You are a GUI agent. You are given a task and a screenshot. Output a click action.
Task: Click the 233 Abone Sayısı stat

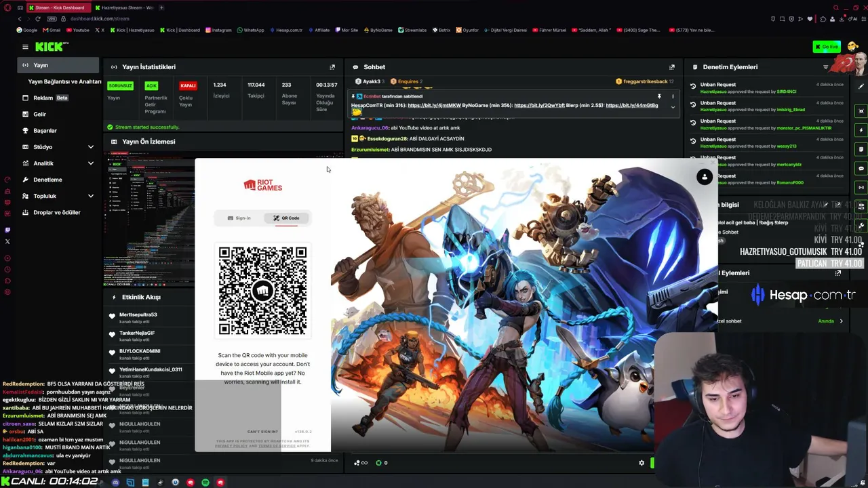tap(289, 94)
